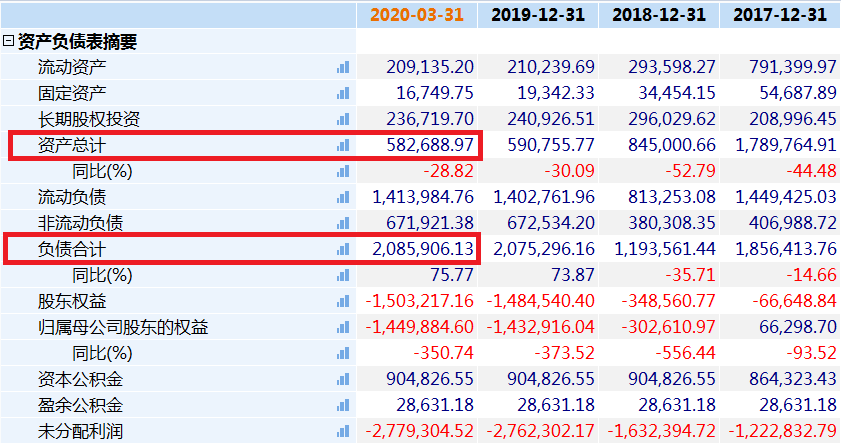Select cell value 293,598.27
The image size is (841, 444).
(672, 67)
